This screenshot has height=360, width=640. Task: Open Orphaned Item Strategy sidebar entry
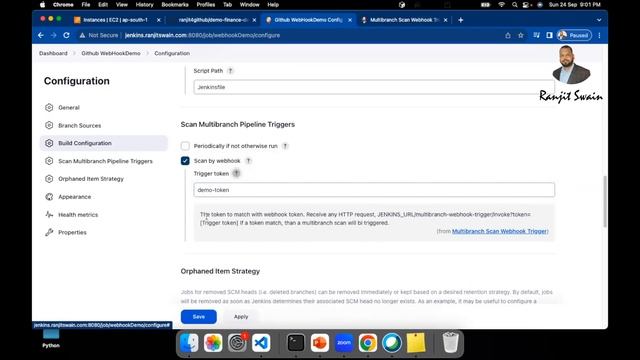point(91,179)
